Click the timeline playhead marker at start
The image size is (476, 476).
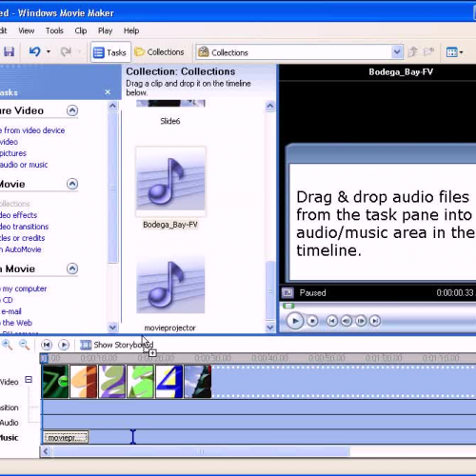44,358
